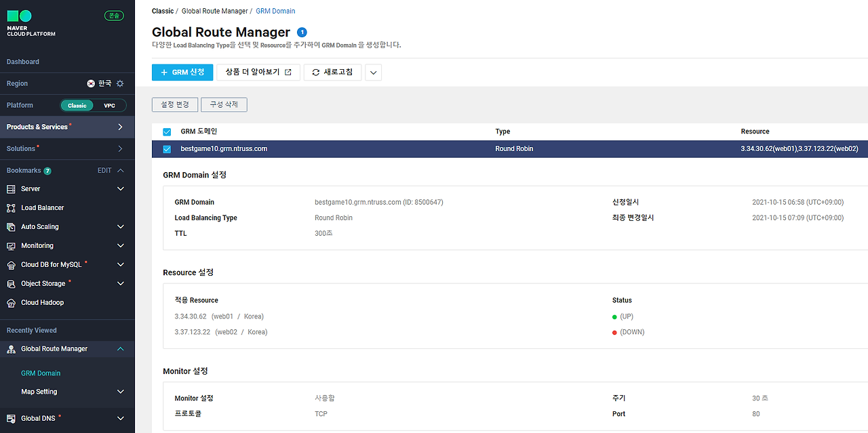Uncheck the bestgame10.grm.ntruss.com row checkbox
868x433 pixels.
click(167, 149)
